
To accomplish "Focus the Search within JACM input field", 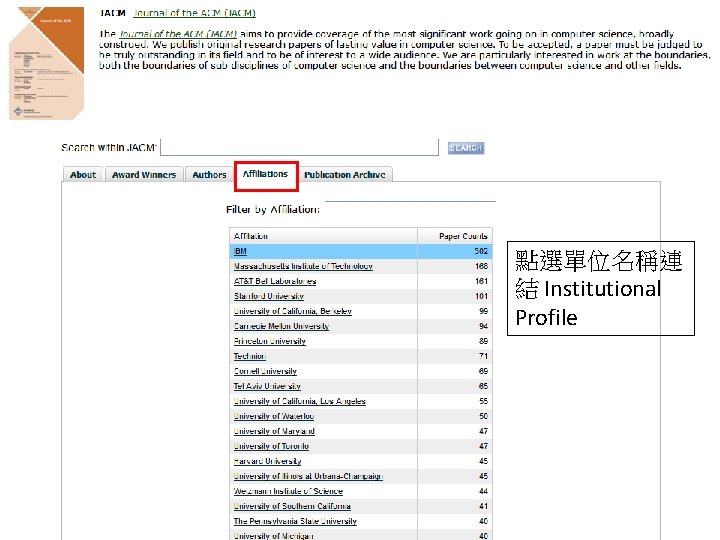I will tap(299, 147).
